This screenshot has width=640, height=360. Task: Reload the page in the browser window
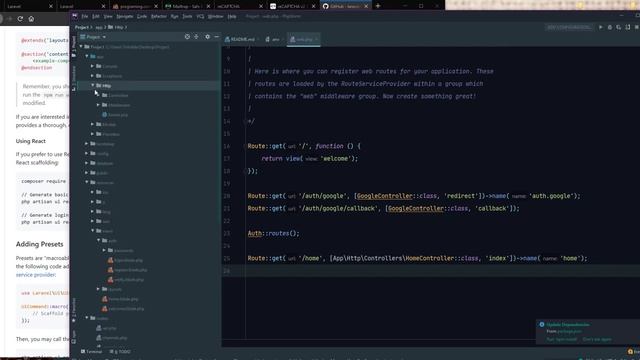pyautogui.click(x=20, y=19)
